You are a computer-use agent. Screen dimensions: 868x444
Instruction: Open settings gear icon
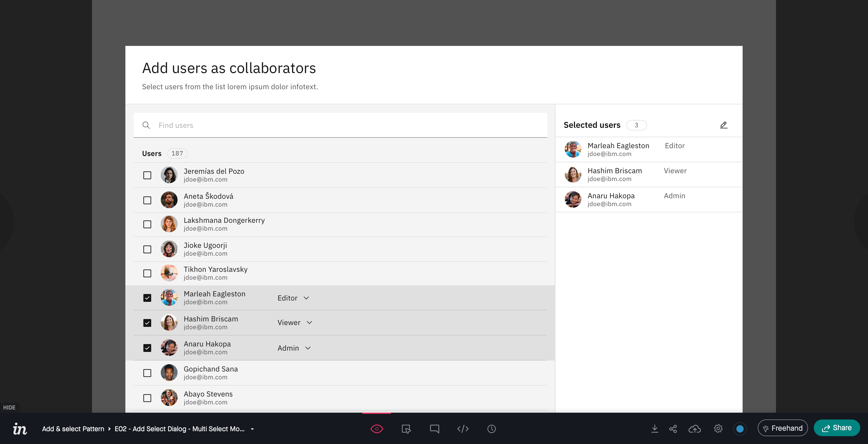click(x=718, y=429)
